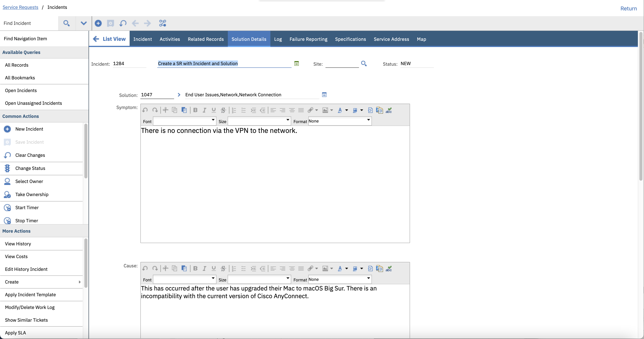Open text color picker in Symptom editor
Viewport: 644px width, 339px height.
(x=340, y=110)
